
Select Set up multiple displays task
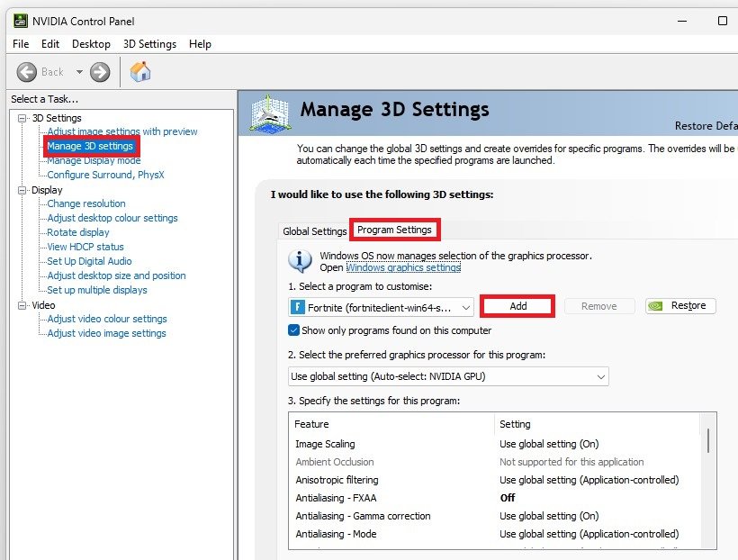coord(97,290)
